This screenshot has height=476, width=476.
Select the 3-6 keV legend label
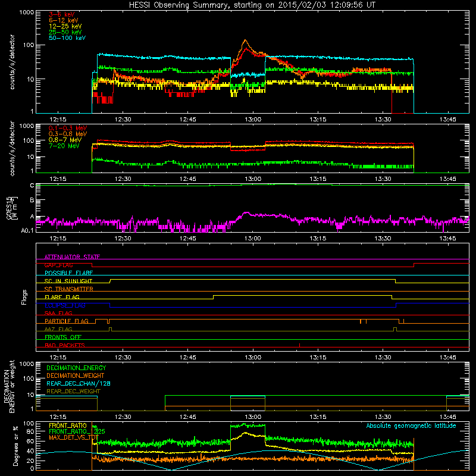[62, 14]
